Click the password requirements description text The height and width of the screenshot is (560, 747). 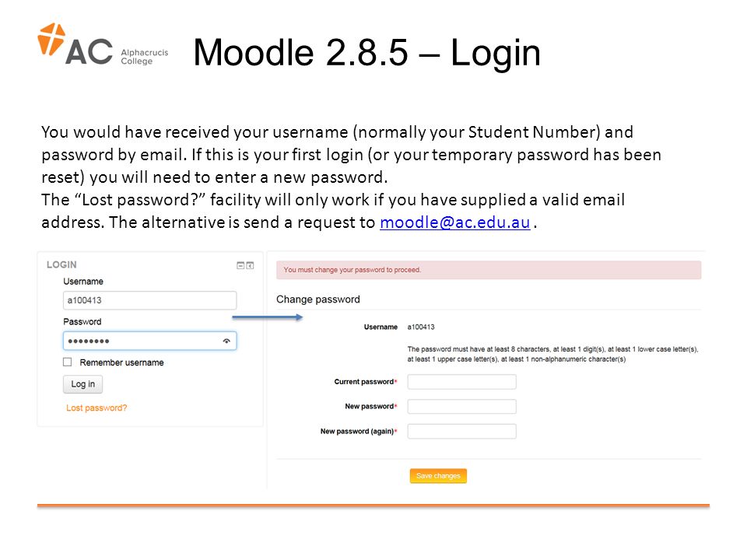pos(552,355)
